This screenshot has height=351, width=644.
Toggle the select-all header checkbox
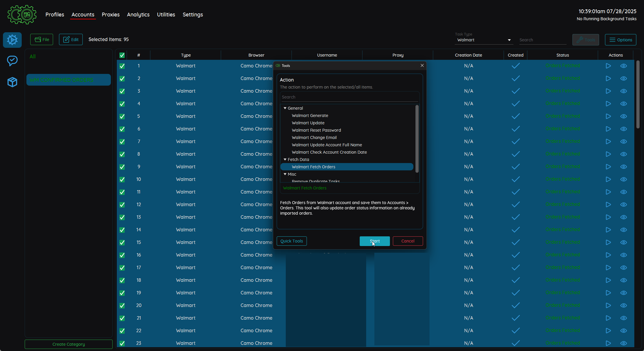(122, 55)
